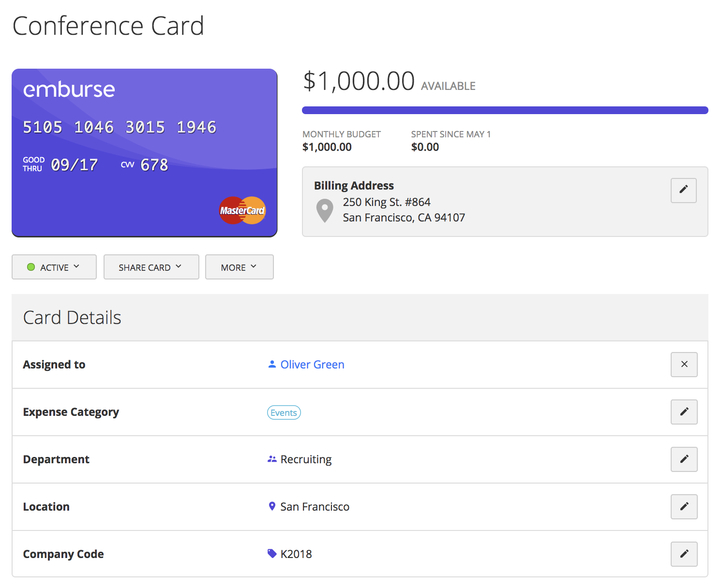
Task: Edit the Expense Category row
Action: pyautogui.click(x=684, y=412)
